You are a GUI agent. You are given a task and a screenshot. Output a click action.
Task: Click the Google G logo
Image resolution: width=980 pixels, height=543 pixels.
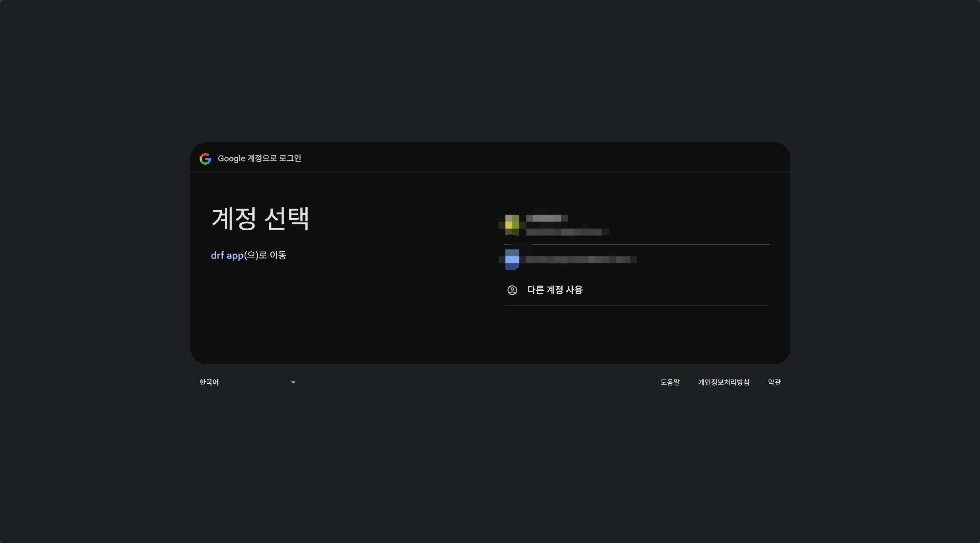pyautogui.click(x=205, y=159)
